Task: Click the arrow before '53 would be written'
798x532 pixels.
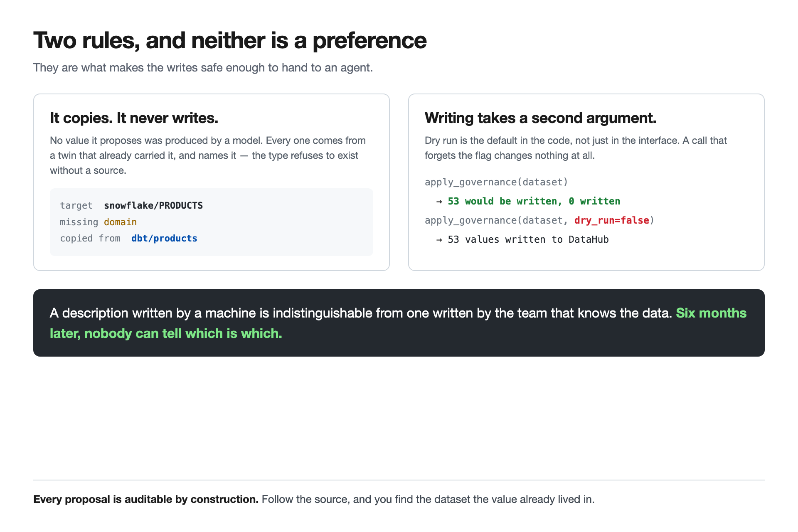Action: click(439, 202)
